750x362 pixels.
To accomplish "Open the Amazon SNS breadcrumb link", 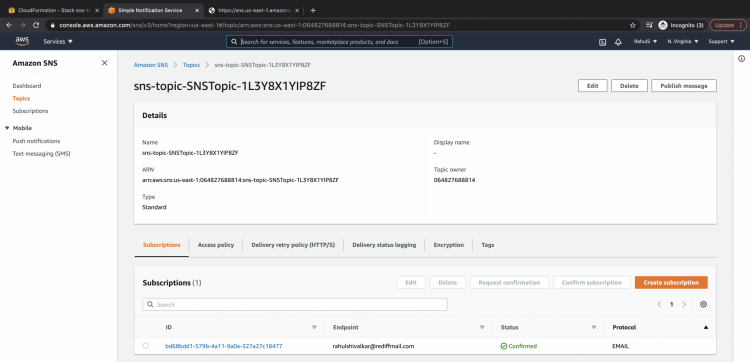I will 151,65.
